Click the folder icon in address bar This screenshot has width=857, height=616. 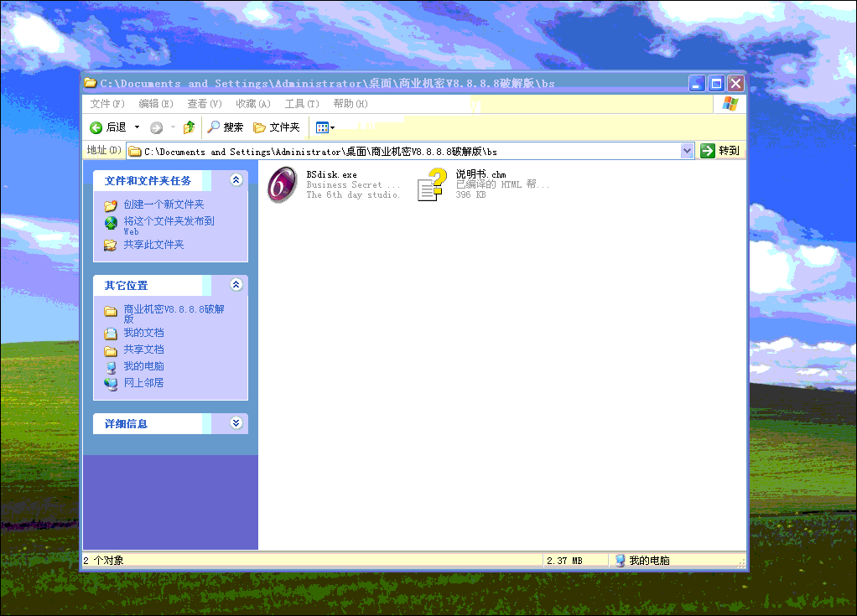135,151
